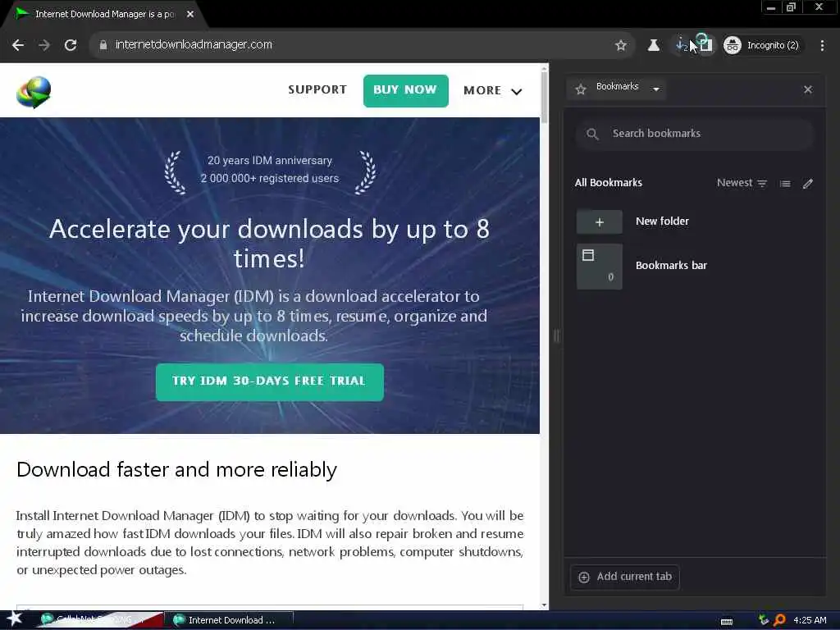The image size is (840, 630).
Task: Click scrollbar down arrow
Action: coord(545,605)
